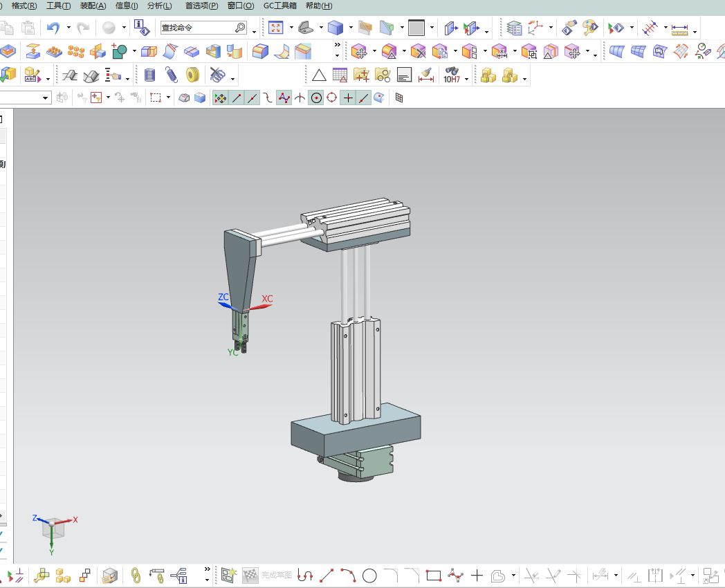
Task: Toggle the arc center snap
Action: coord(316,98)
